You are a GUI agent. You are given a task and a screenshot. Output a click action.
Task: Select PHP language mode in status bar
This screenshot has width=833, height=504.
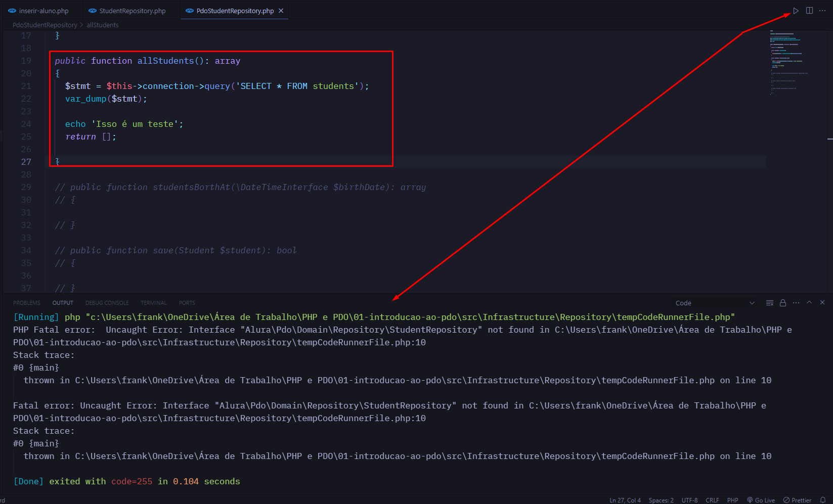pyautogui.click(x=732, y=500)
